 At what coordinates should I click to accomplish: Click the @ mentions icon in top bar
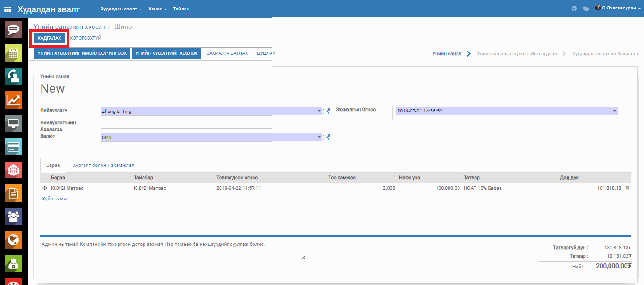[574, 9]
